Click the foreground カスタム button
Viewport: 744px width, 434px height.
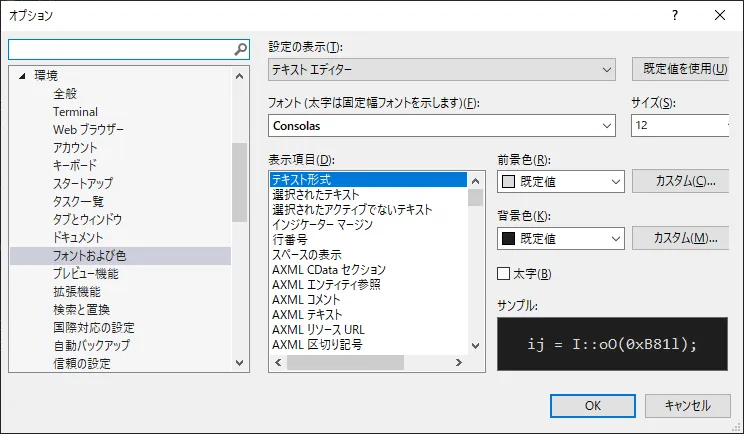click(679, 182)
